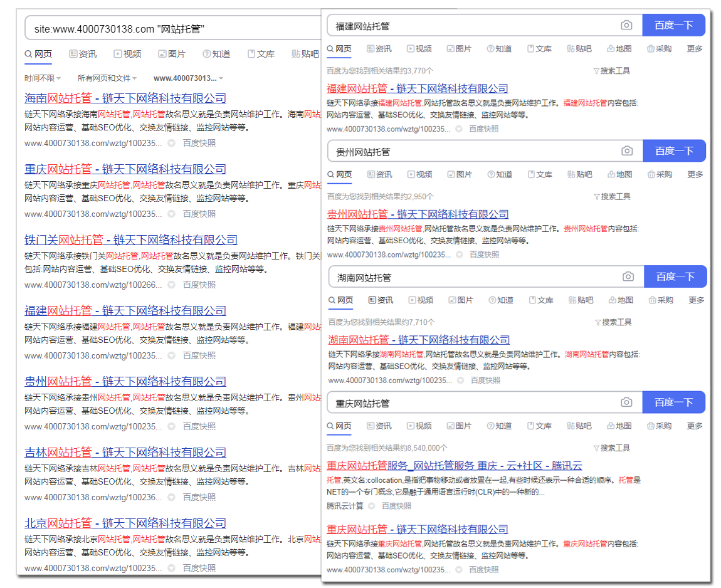Open the 资讯 tab under the site: search box

point(83,54)
